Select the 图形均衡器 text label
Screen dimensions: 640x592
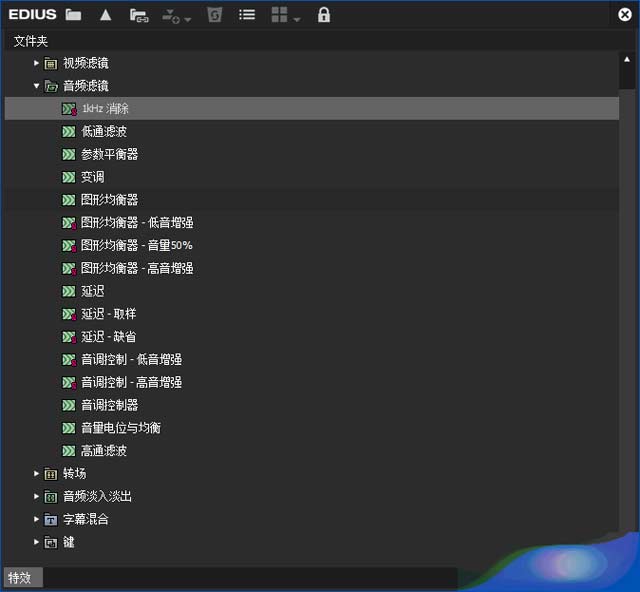pyautogui.click(x=110, y=200)
